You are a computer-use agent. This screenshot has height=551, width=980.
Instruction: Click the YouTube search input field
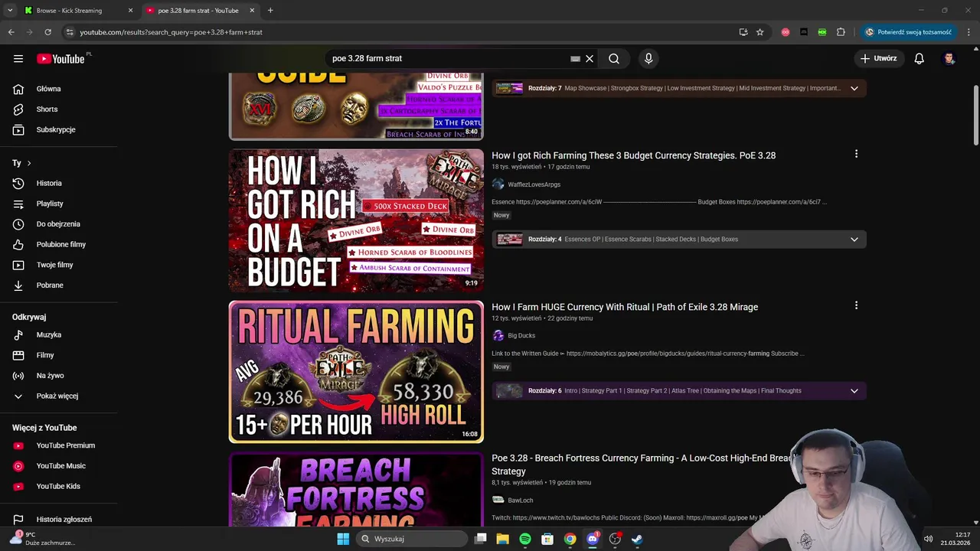[x=448, y=58]
